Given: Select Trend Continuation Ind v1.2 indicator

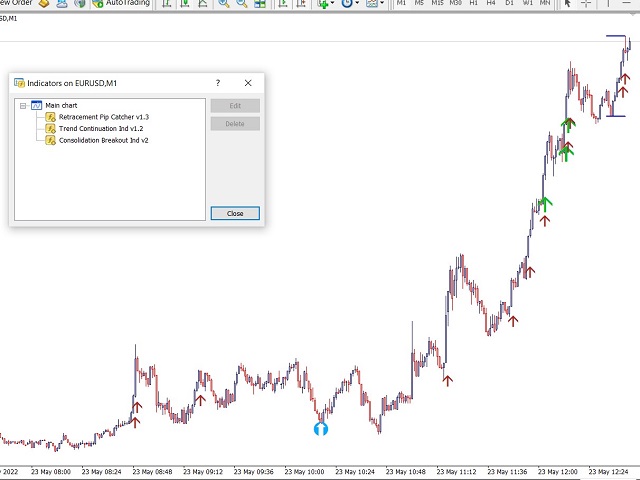Looking at the screenshot, I should (101, 129).
